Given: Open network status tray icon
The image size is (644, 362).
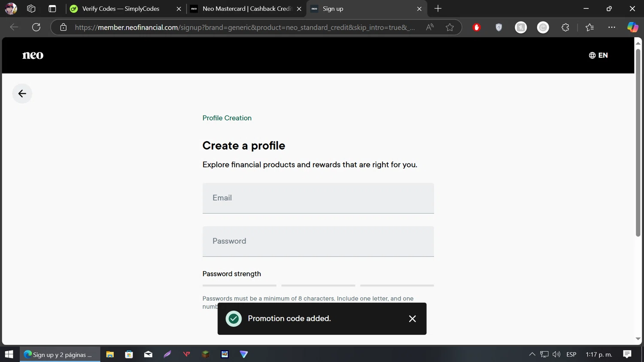Looking at the screenshot, I should [544, 354].
